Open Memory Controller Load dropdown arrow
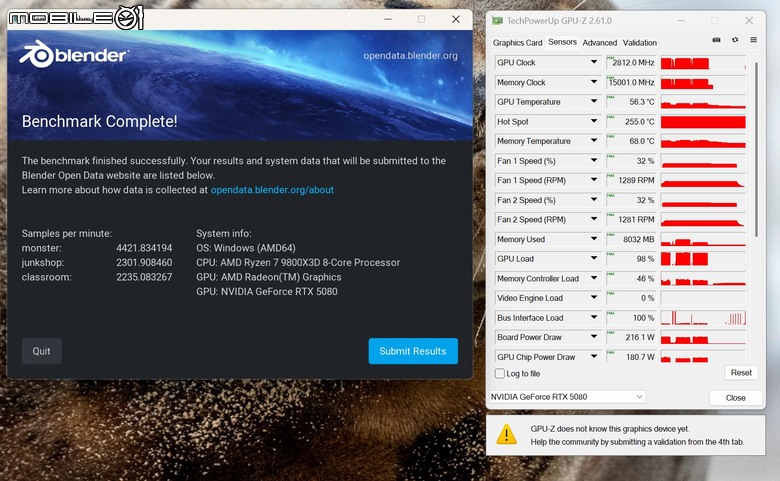 pyautogui.click(x=593, y=278)
